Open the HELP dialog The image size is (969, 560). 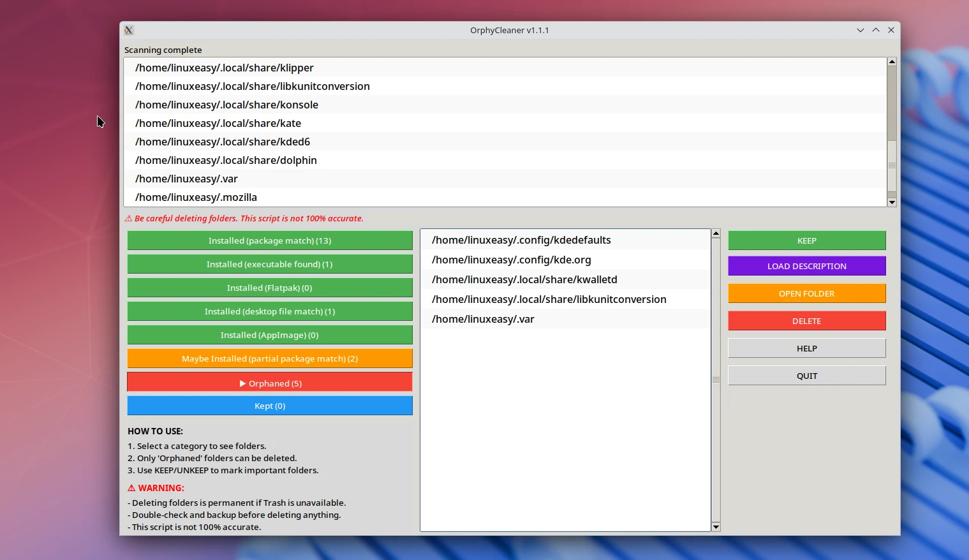(806, 348)
